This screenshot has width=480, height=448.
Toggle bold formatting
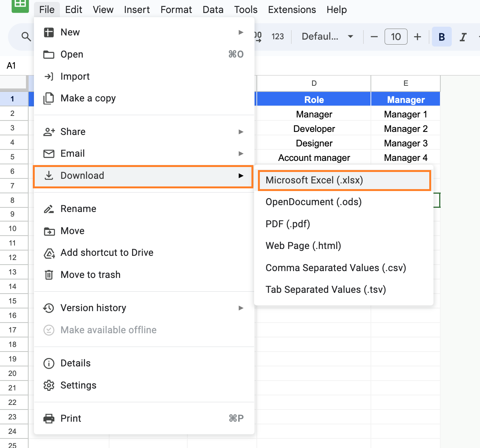441,37
